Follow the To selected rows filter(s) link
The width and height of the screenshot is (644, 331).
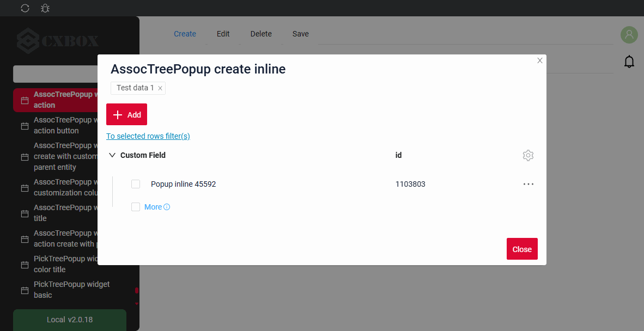148,136
